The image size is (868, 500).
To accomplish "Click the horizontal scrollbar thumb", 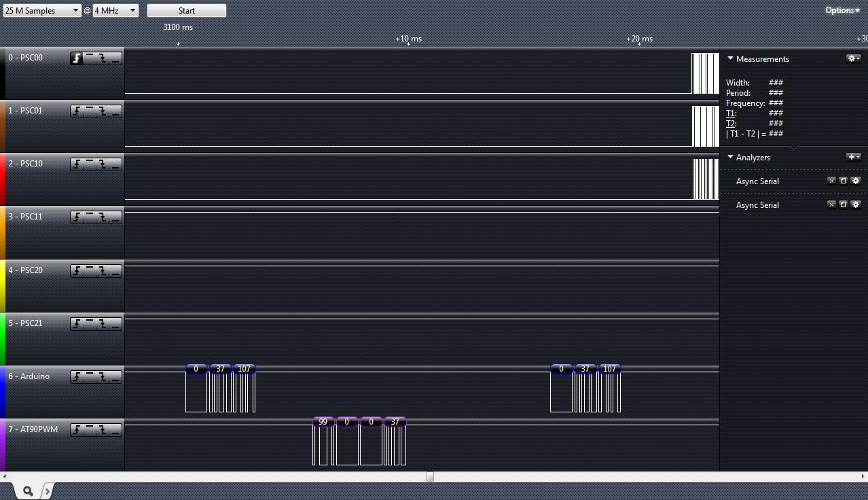I will pyautogui.click(x=430, y=477).
